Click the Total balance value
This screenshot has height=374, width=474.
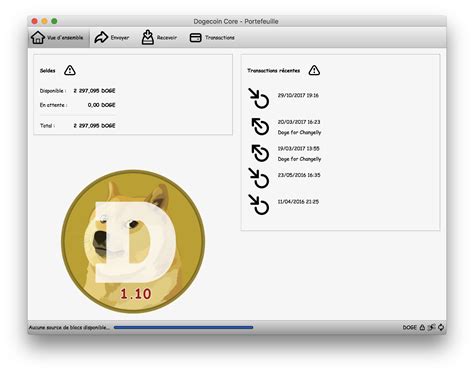tap(94, 126)
